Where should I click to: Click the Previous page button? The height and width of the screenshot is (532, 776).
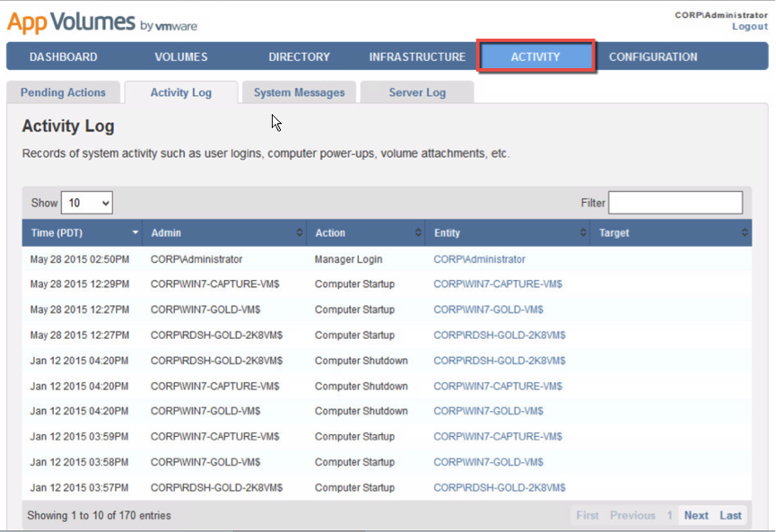click(632, 516)
